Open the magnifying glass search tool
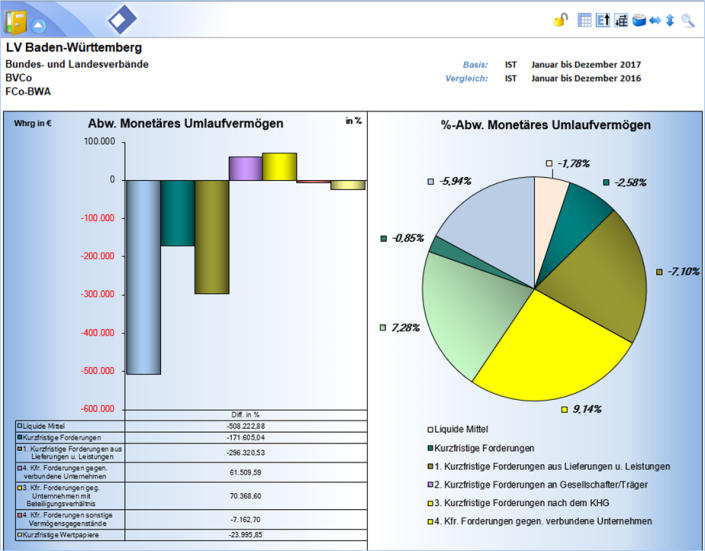Screen dimensions: 705x551 pyautogui.click(x=687, y=20)
